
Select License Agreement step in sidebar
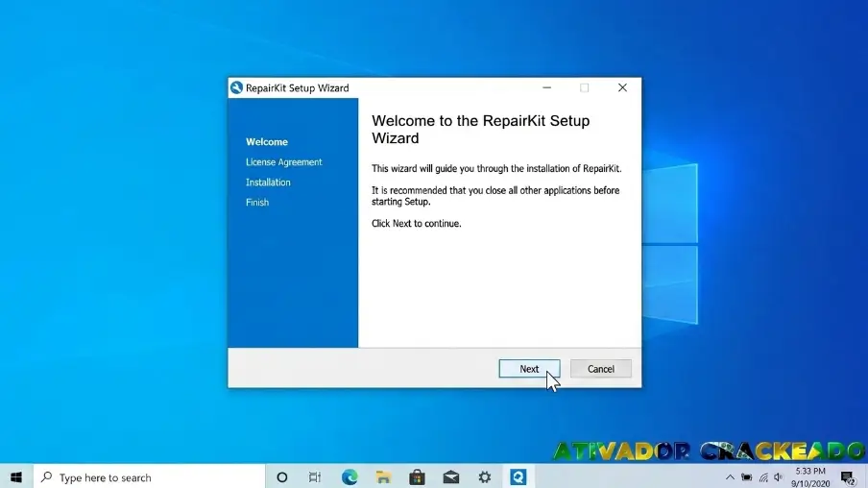(283, 161)
